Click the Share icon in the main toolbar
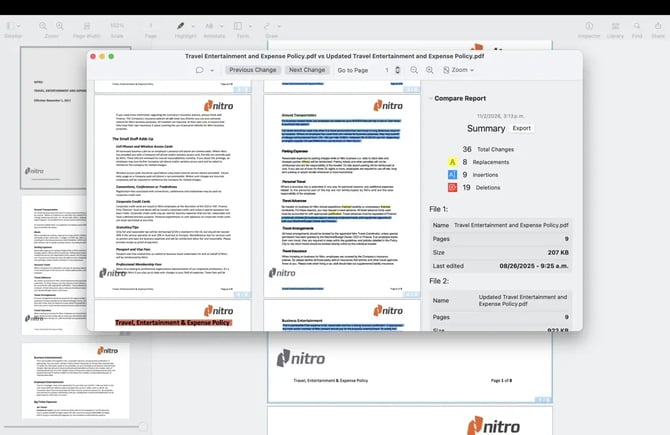The height and width of the screenshot is (435, 670). pyautogui.click(x=658, y=26)
